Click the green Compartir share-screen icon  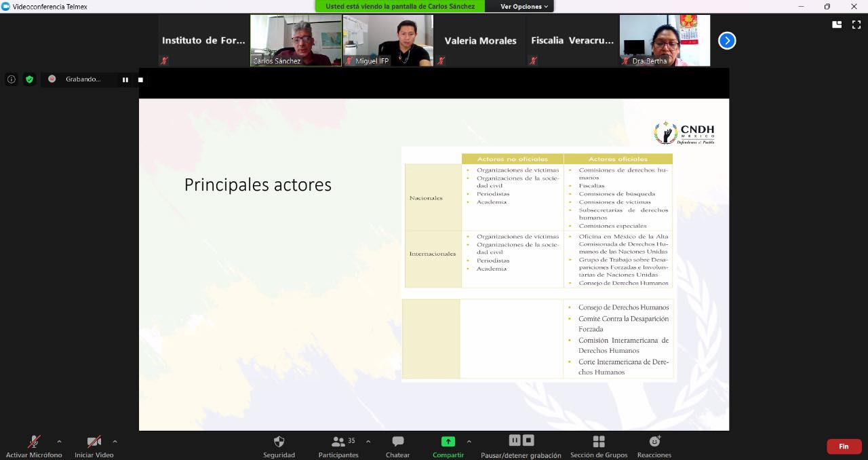coord(448,442)
